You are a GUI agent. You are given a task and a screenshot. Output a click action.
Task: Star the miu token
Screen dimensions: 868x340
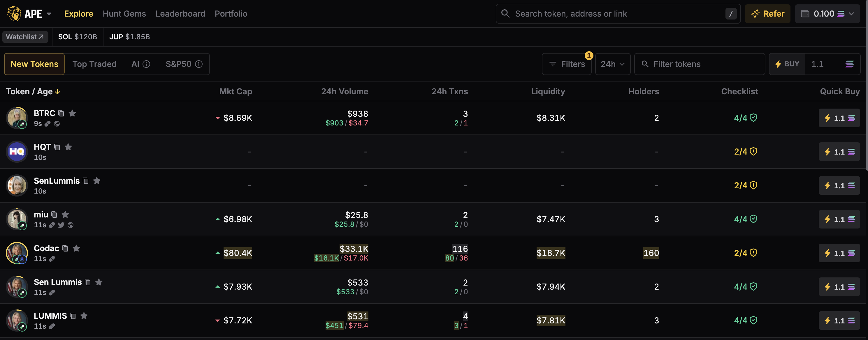point(65,215)
